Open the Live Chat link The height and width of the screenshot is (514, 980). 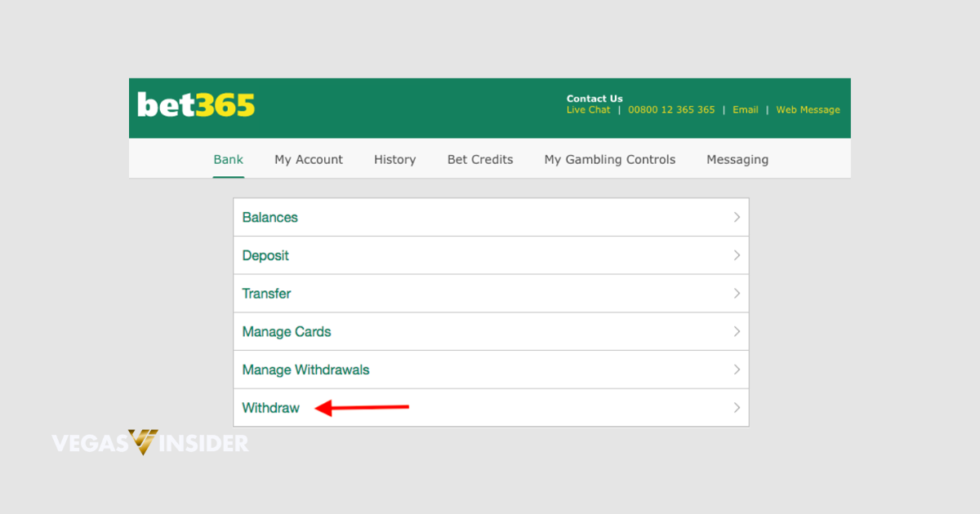pyautogui.click(x=588, y=110)
